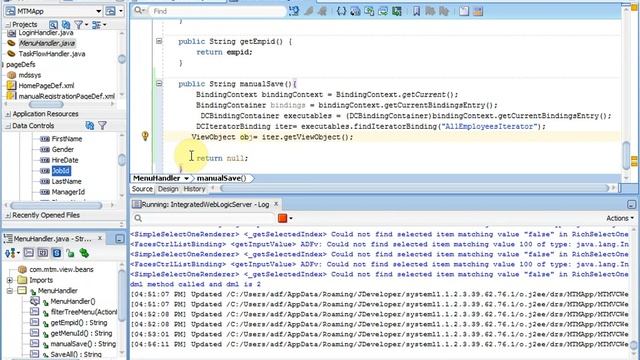Expand the Imports node in Structure
640x360 pixels.
[10, 280]
